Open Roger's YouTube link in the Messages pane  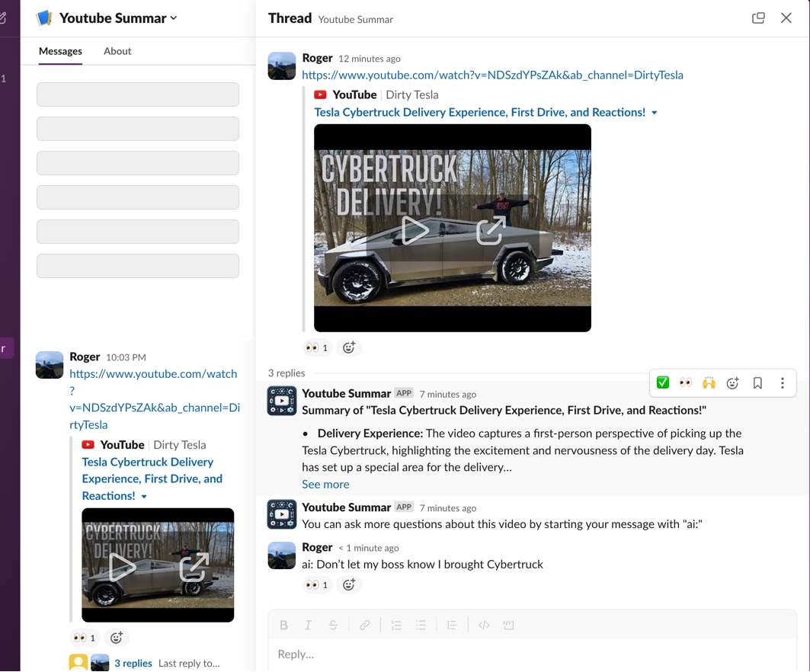(155, 398)
